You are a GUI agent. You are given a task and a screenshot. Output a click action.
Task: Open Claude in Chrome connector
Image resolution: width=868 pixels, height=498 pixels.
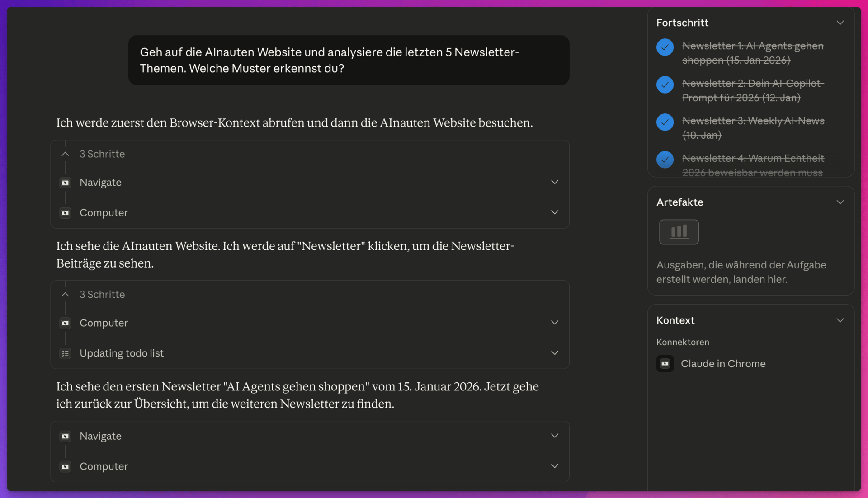(723, 364)
